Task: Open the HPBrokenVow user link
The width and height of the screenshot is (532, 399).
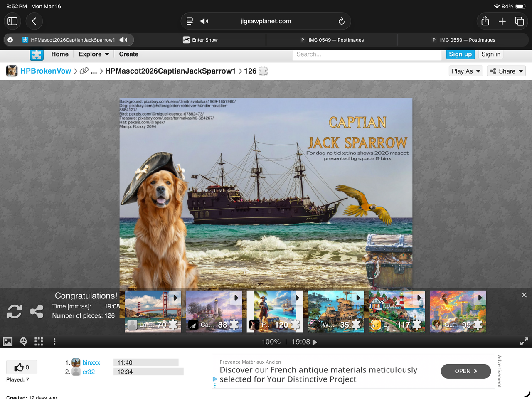Action: 46,71
